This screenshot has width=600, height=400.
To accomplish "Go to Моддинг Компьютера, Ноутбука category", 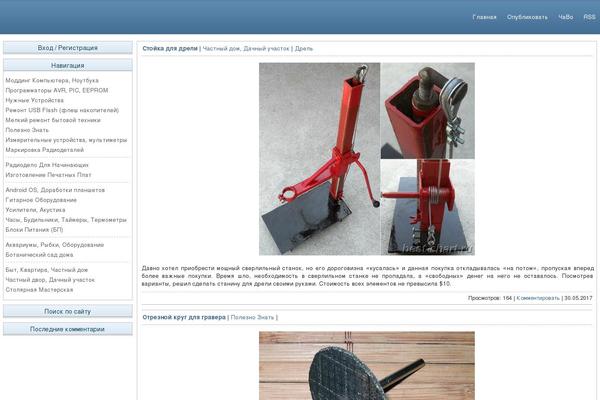I will pyautogui.click(x=52, y=80).
